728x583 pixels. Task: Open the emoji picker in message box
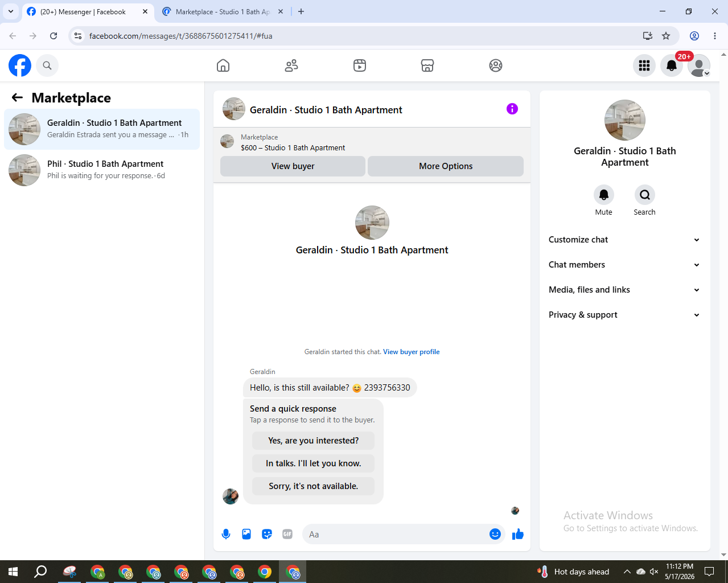(x=495, y=534)
